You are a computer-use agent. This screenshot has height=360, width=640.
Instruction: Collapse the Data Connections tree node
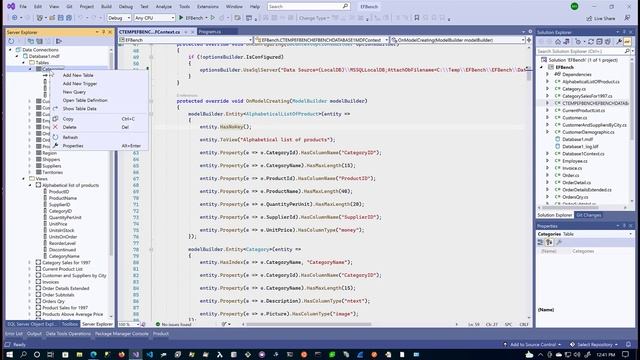tap(11, 50)
